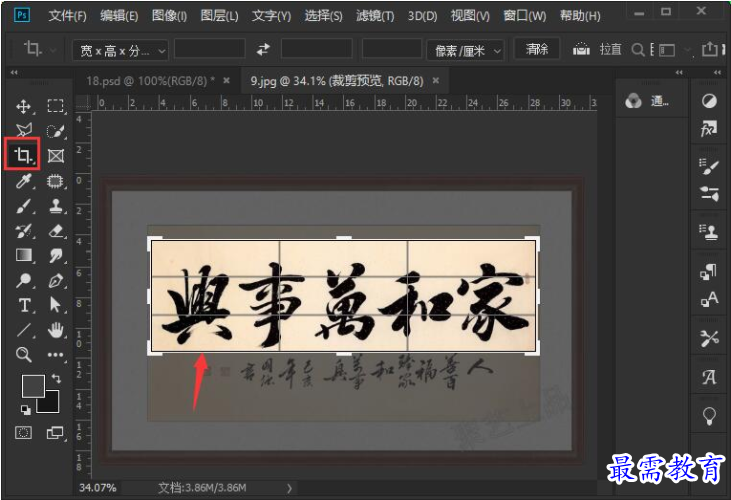Open the 图像(I) menu
731x500 pixels.
(x=169, y=16)
